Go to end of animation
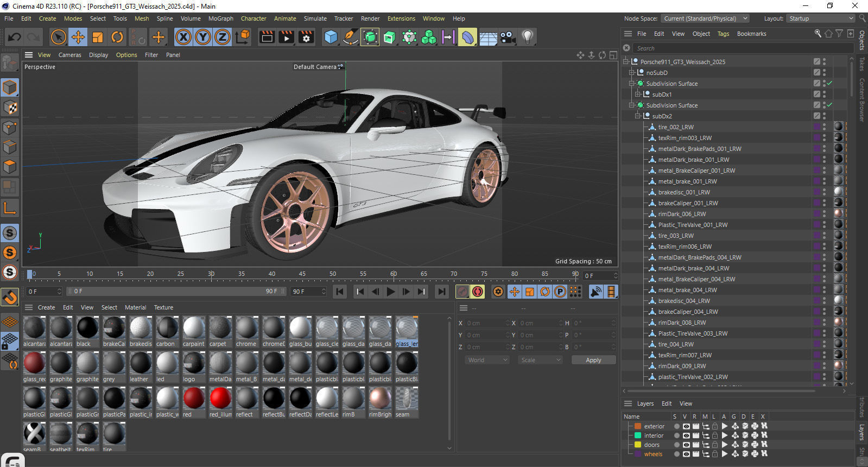Image resolution: width=868 pixels, height=467 pixels. (442, 292)
